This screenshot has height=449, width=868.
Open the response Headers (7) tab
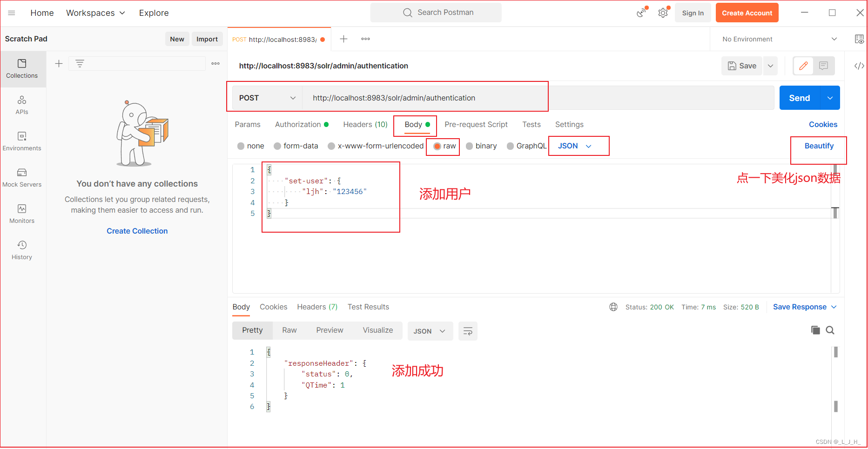point(317,307)
